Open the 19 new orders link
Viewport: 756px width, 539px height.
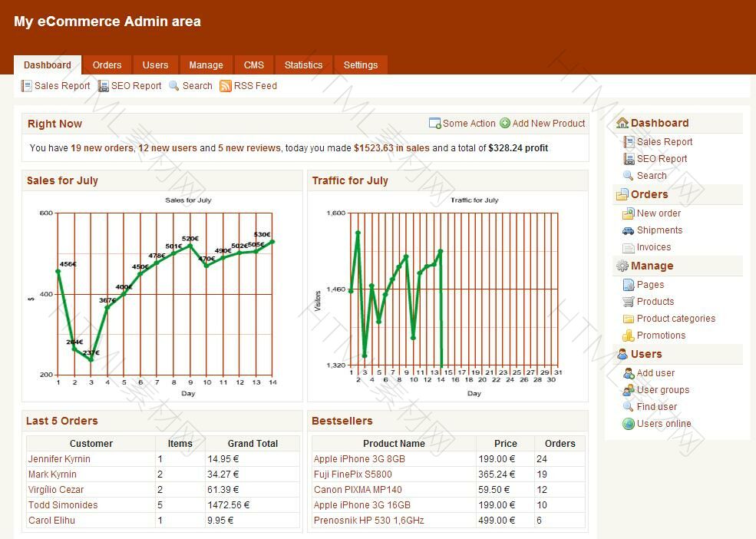[102, 148]
